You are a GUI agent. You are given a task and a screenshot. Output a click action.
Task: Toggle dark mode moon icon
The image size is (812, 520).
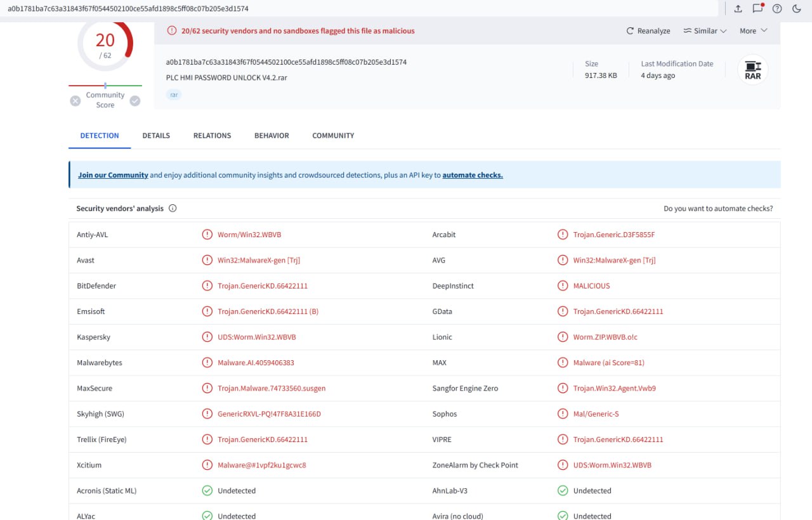click(x=797, y=9)
